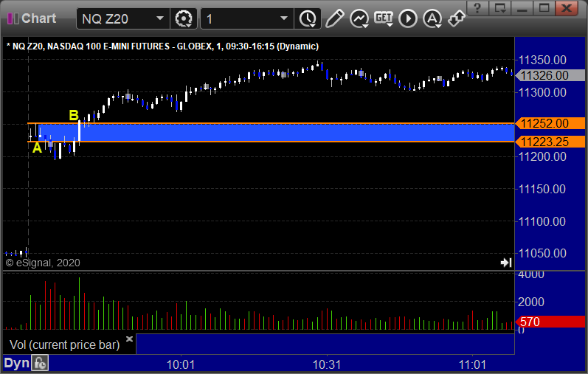
Task: Select the drawing tools pencil icon
Action: (334, 18)
